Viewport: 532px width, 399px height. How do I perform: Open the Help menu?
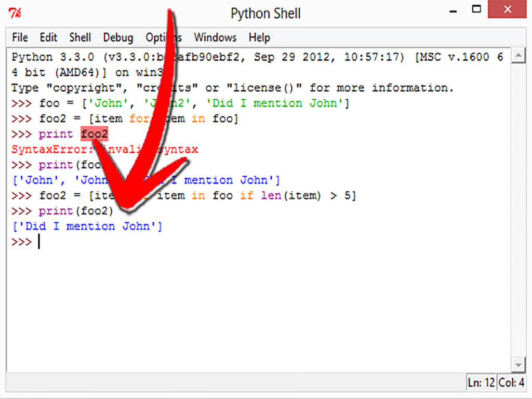click(259, 37)
